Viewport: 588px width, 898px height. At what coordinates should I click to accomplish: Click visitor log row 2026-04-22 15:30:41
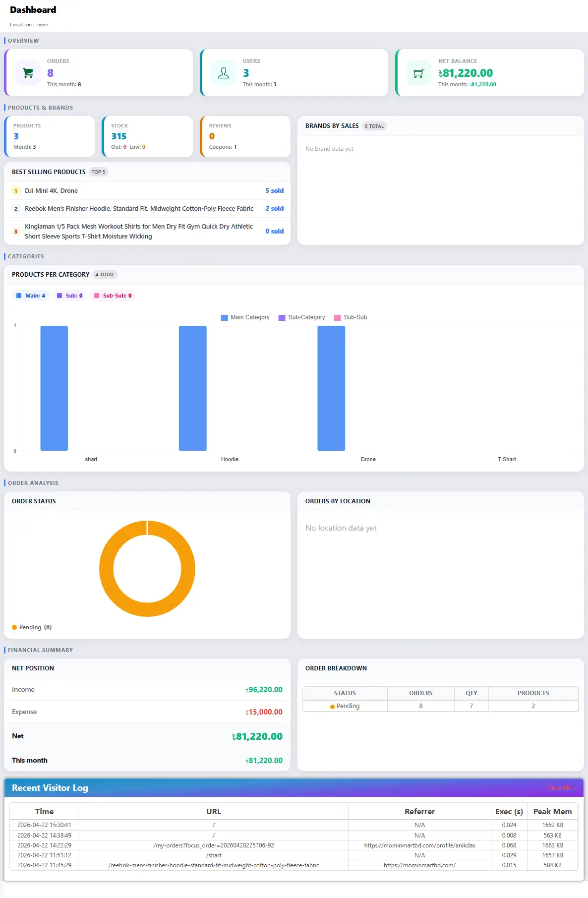pos(294,825)
